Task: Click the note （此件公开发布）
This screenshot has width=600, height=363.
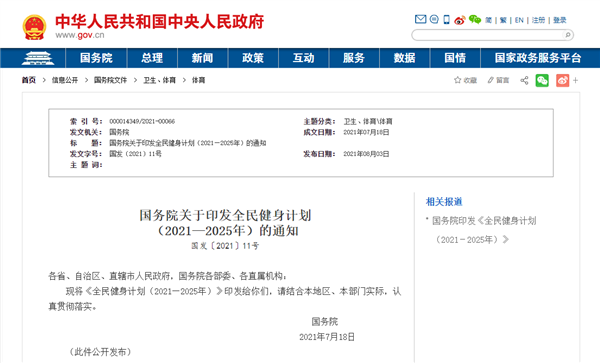Action: [x=100, y=352]
